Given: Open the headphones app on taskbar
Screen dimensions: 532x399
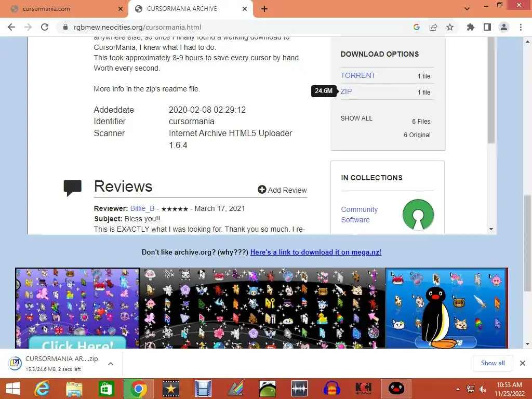Looking at the screenshot, I should (332, 389).
